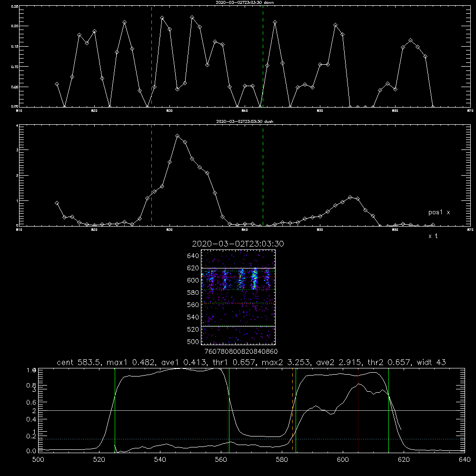Click the orange dashed centroid line in bottom plot

[293, 410]
